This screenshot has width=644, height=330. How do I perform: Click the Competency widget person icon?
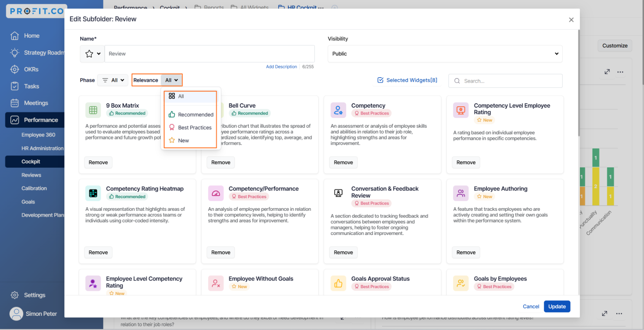pos(338,110)
